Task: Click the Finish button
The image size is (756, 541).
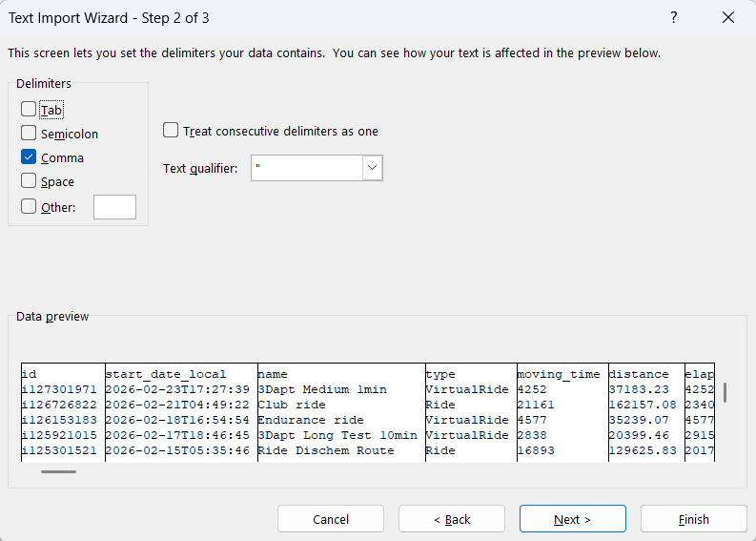Action: click(693, 519)
